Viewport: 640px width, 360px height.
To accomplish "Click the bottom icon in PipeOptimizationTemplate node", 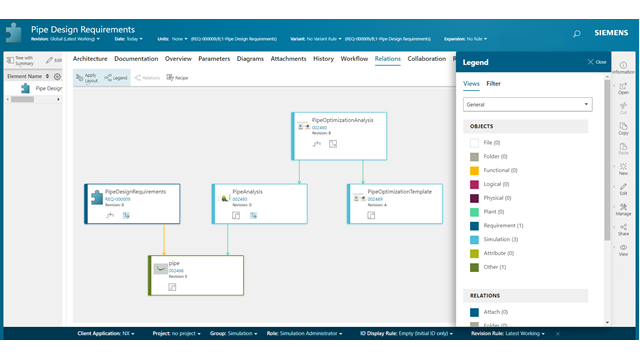I will click(371, 216).
